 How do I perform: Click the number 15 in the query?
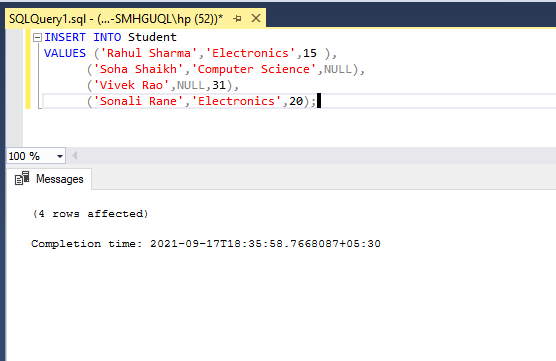click(310, 53)
